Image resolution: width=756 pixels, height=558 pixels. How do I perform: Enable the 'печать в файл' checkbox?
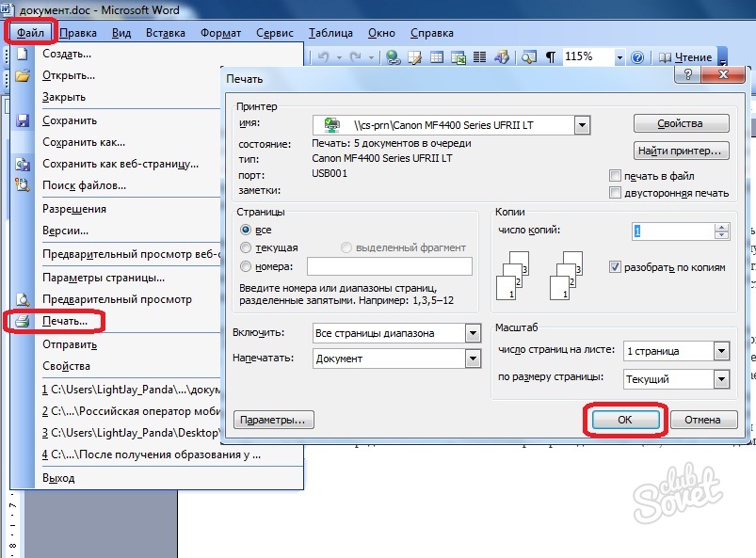click(x=615, y=175)
